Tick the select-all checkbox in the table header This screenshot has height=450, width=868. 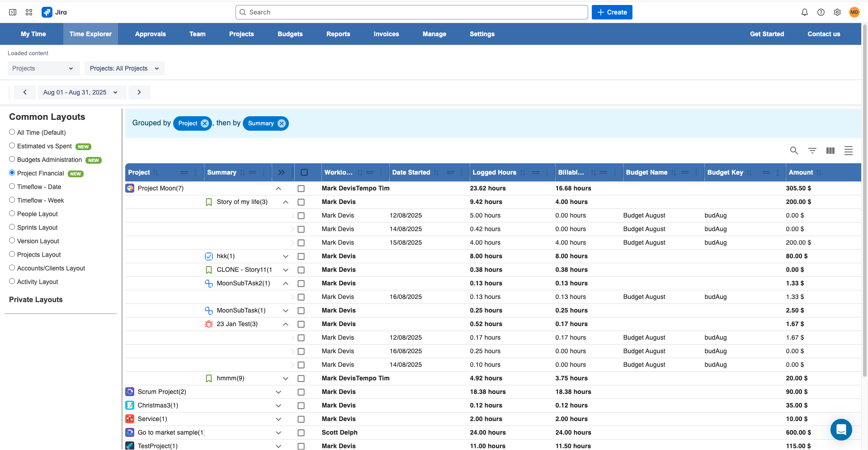coord(304,172)
